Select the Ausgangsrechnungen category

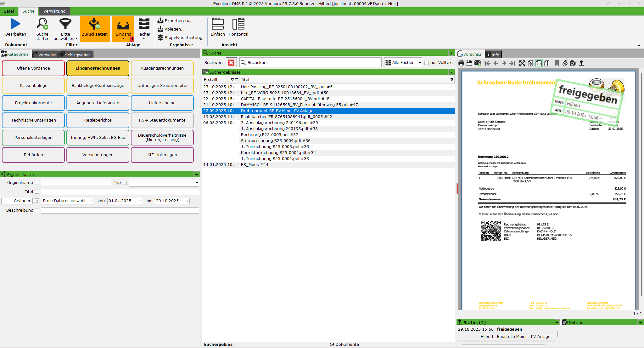(x=162, y=68)
